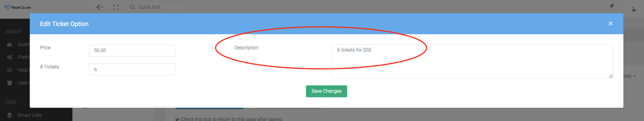Click the Save Changes button
Viewport: 644px width, 121px height.
326,91
